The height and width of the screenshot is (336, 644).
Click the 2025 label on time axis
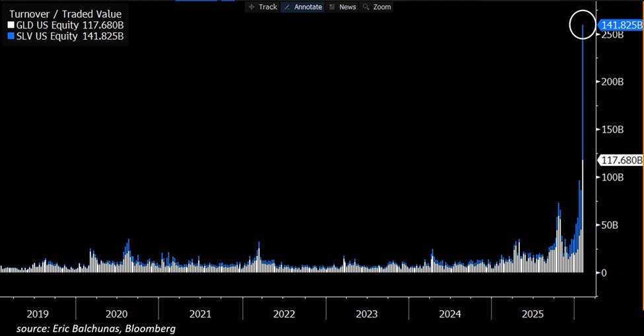click(x=533, y=314)
